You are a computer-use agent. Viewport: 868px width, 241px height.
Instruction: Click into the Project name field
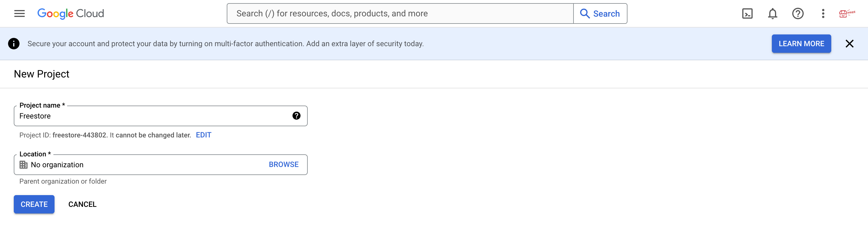pos(152,116)
